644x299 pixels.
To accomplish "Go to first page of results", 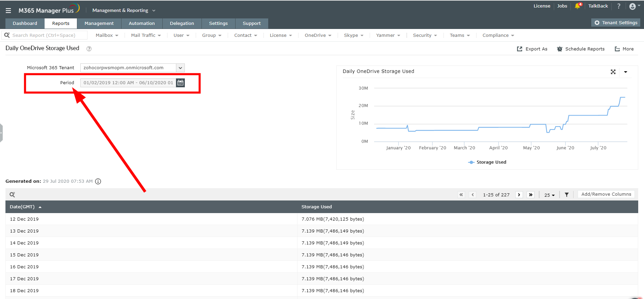I will pyautogui.click(x=461, y=195).
